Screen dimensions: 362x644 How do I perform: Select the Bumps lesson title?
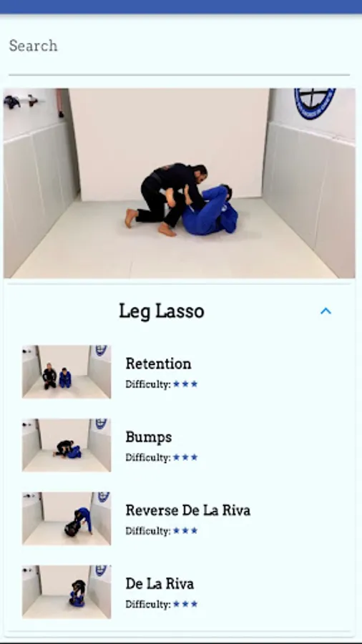[149, 437]
